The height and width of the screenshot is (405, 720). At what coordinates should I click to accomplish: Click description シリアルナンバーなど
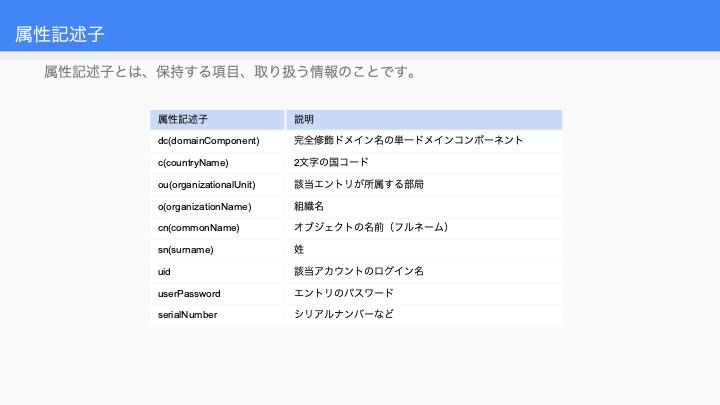click(x=344, y=315)
